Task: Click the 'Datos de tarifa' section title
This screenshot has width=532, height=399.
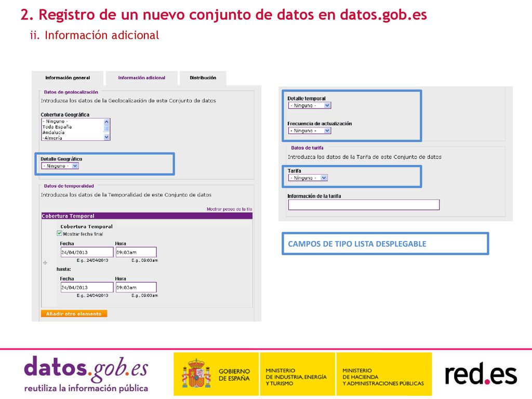Action: click(x=307, y=148)
